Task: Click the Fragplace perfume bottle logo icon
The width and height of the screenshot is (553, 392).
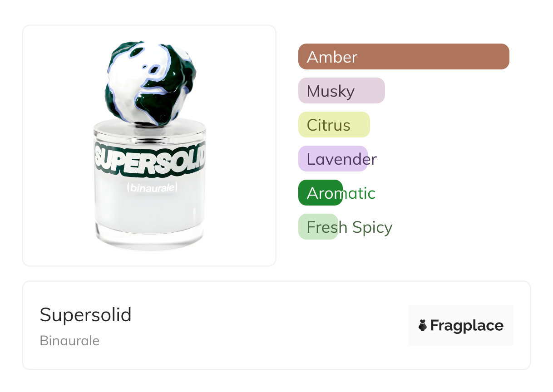Action: (423, 325)
